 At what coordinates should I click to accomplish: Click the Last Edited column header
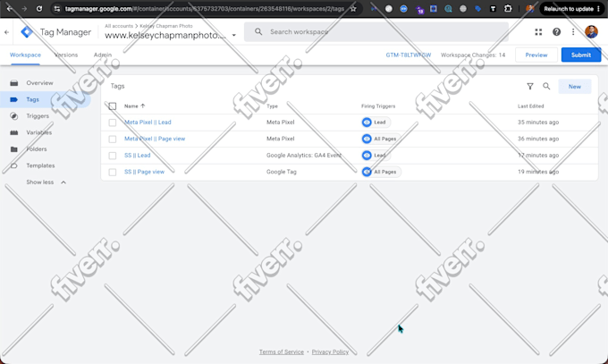pos(530,106)
